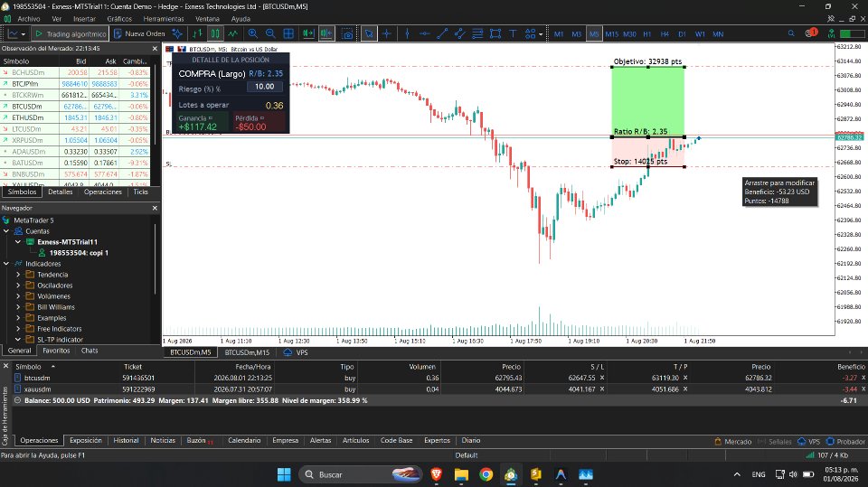Select the rectangle shape tool
Viewport: 868px width, 487px height.
[495, 33]
